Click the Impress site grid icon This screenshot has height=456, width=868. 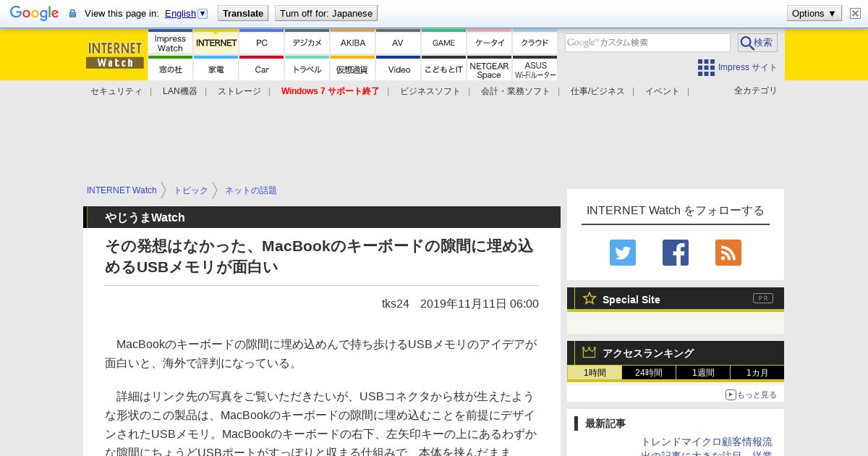tap(706, 67)
